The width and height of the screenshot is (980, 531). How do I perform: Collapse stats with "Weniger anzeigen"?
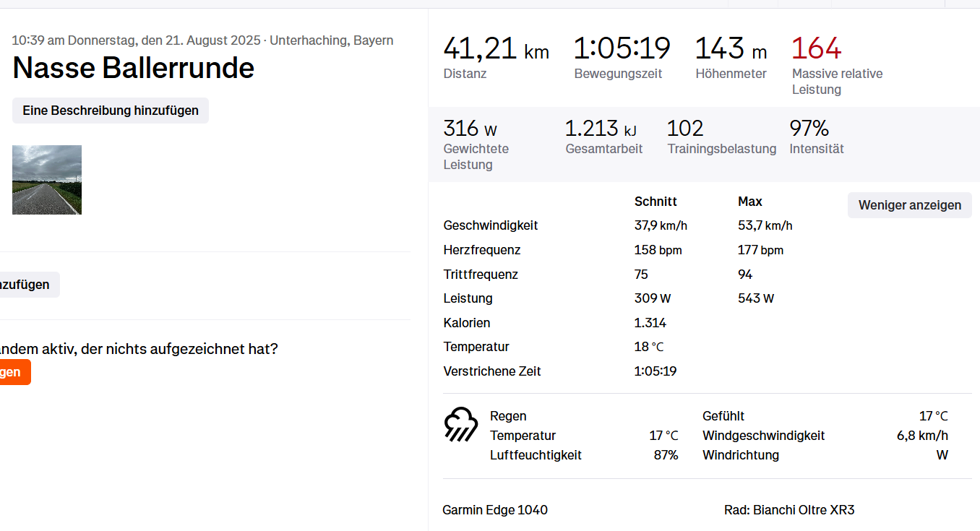909,205
